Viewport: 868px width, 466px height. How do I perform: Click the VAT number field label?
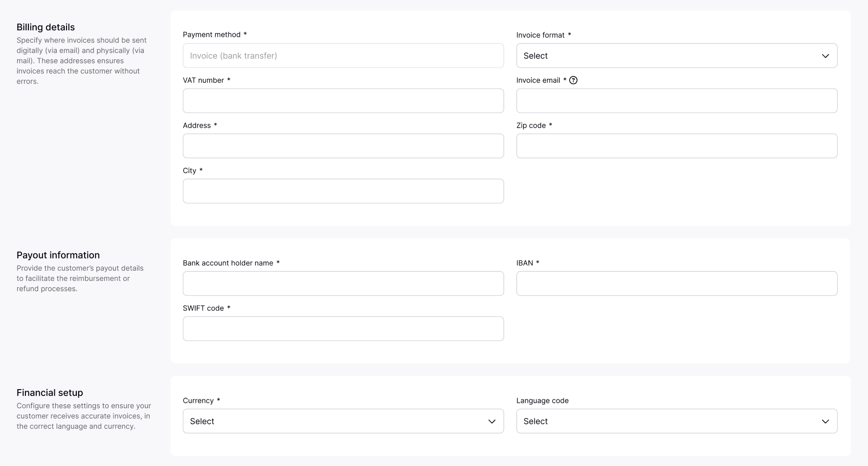[x=203, y=80]
